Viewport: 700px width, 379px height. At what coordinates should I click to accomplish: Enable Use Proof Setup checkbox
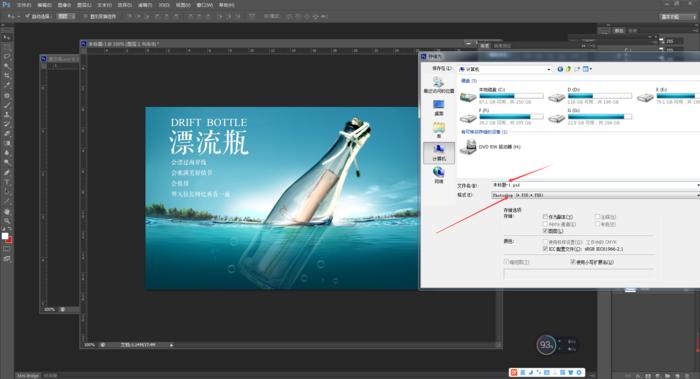pos(545,242)
